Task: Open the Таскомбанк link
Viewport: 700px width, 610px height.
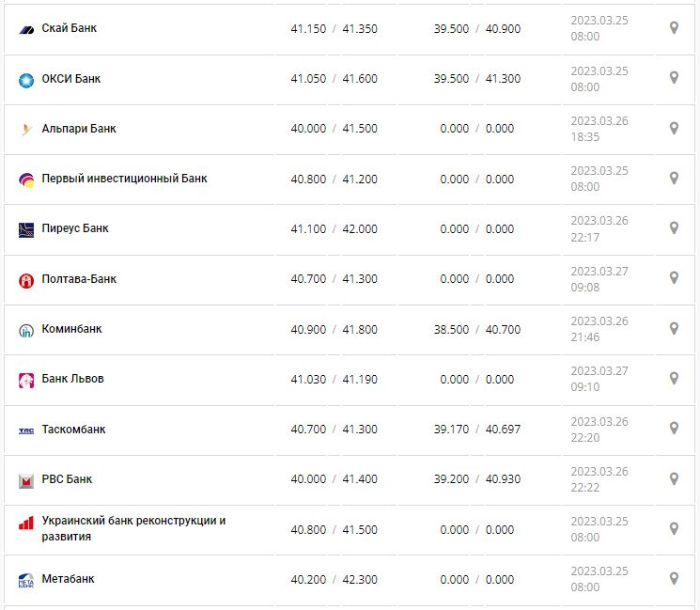Action: 73,430
